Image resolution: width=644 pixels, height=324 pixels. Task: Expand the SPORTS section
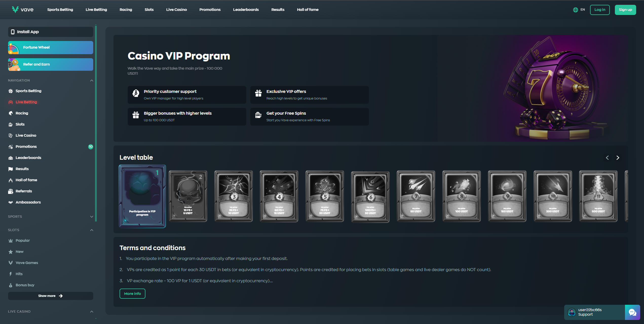coord(92,217)
